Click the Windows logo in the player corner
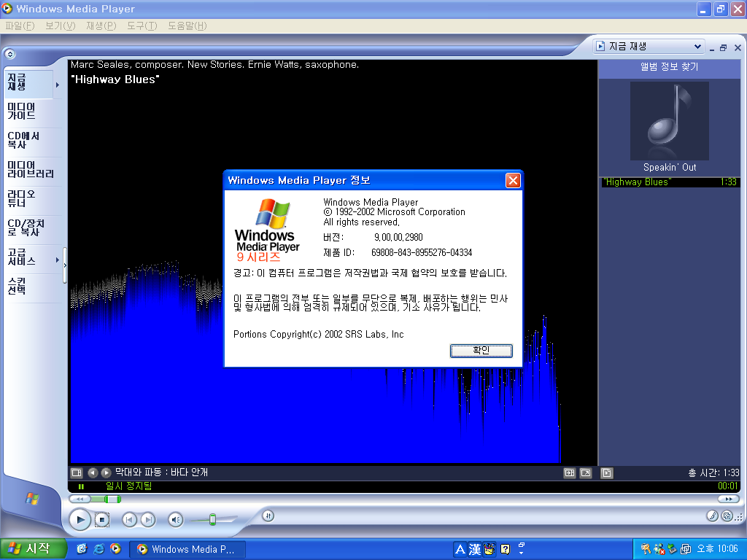The width and height of the screenshot is (747, 560). [32, 499]
